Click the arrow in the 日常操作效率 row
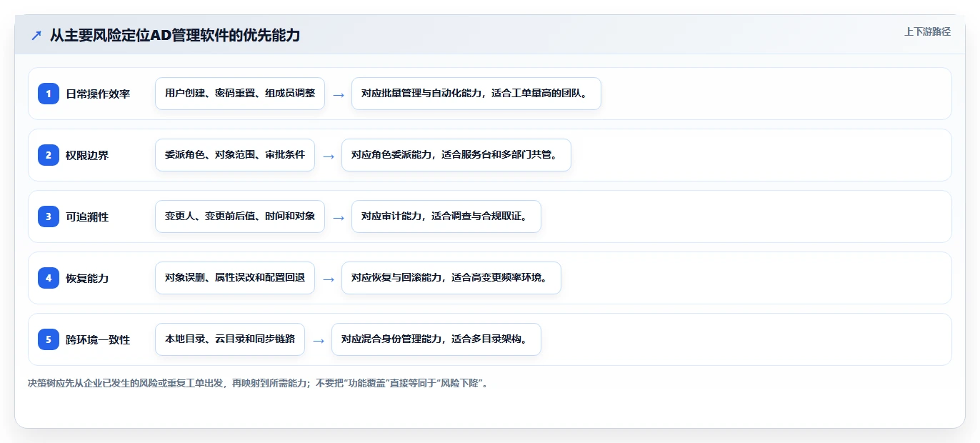 click(x=339, y=94)
